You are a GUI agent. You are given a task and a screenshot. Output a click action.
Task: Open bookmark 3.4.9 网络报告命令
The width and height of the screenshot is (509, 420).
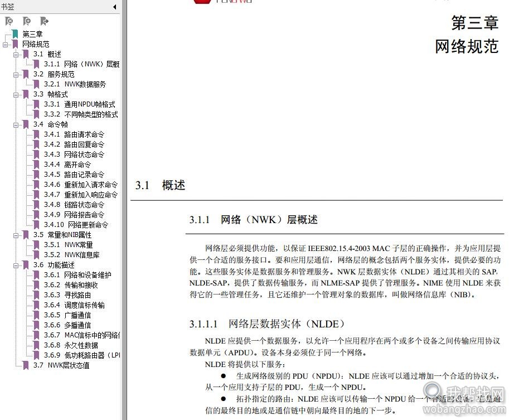(74, 215)
